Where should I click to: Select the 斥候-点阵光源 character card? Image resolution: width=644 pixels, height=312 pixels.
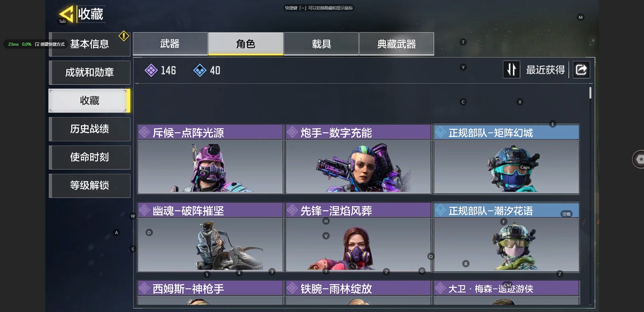tap(210, 159)
